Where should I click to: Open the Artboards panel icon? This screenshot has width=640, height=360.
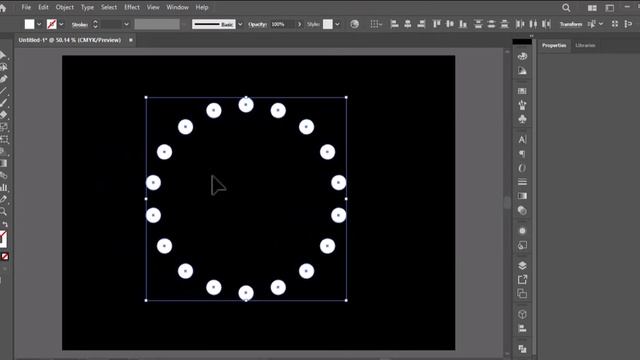(522, 294)
